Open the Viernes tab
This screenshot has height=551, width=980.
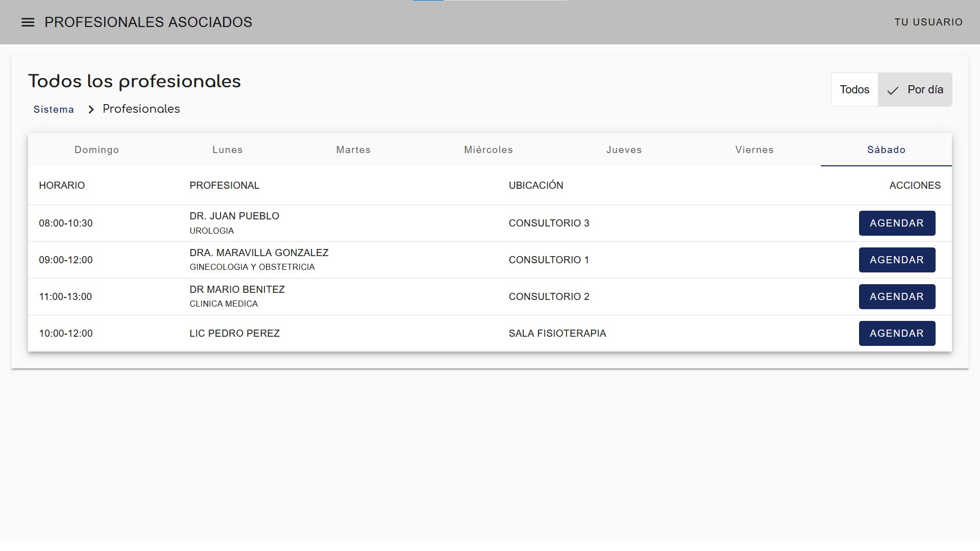754,150
